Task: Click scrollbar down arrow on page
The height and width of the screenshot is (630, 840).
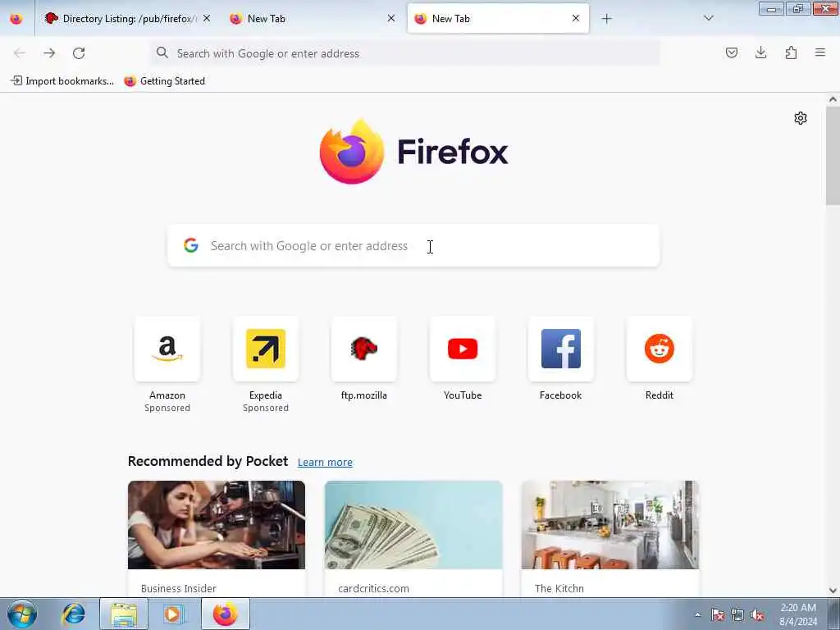Action: (x=833, y=591)
